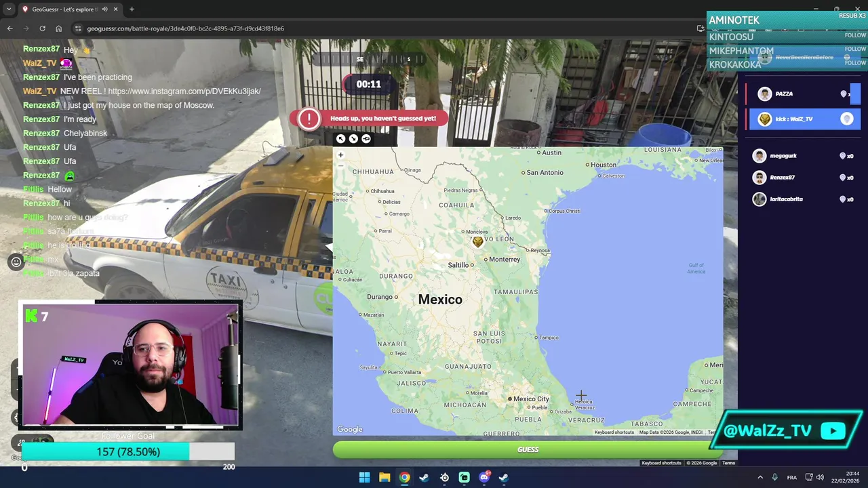Zoom out on the map with minus

(x=341, y=165)
